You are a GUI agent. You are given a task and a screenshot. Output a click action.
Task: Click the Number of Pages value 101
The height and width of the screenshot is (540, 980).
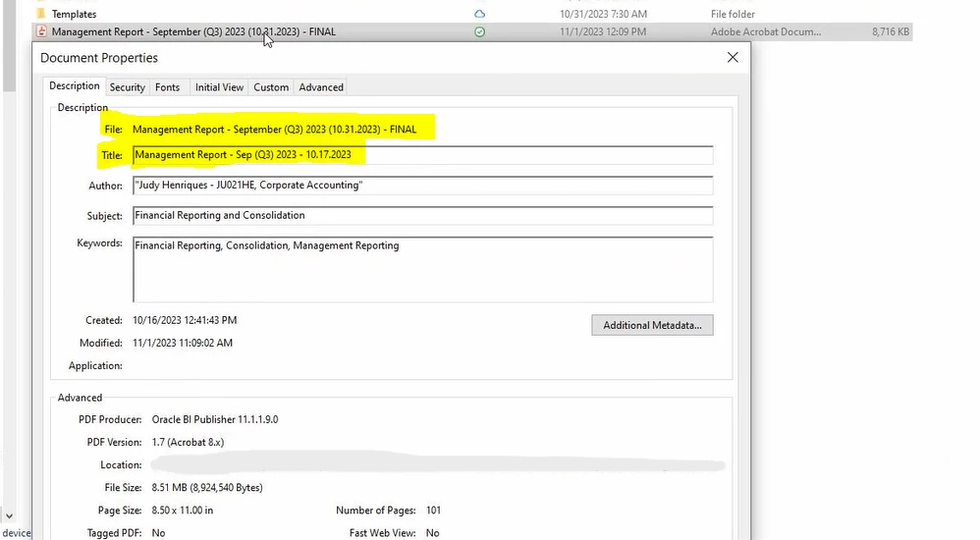pos(433,511)
